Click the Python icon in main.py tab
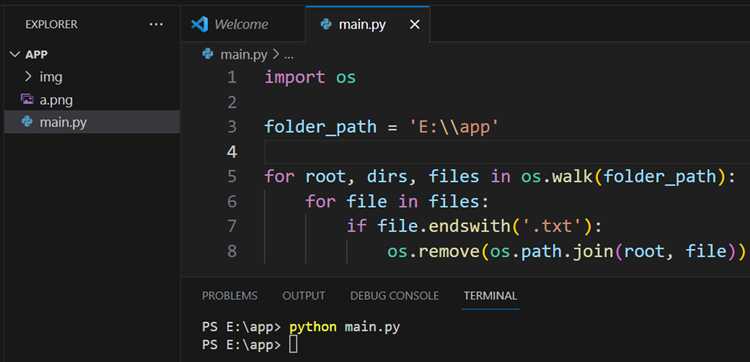Image resolution: width=750 pixels, height=362 pixels. click(x=326, y=24)
